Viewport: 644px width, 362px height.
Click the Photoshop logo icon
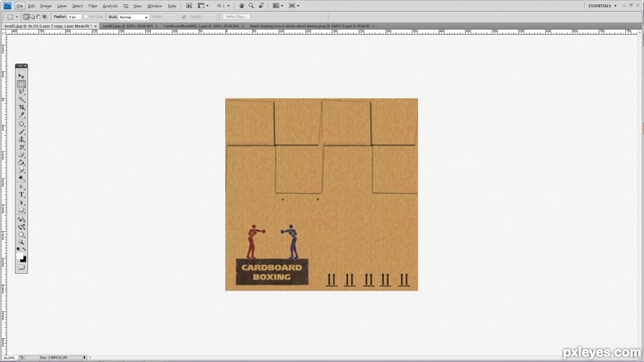click(7, 6)
